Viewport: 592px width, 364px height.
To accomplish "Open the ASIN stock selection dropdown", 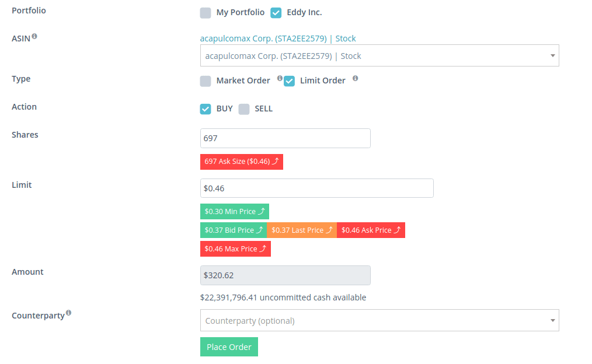I will [379, 55].
